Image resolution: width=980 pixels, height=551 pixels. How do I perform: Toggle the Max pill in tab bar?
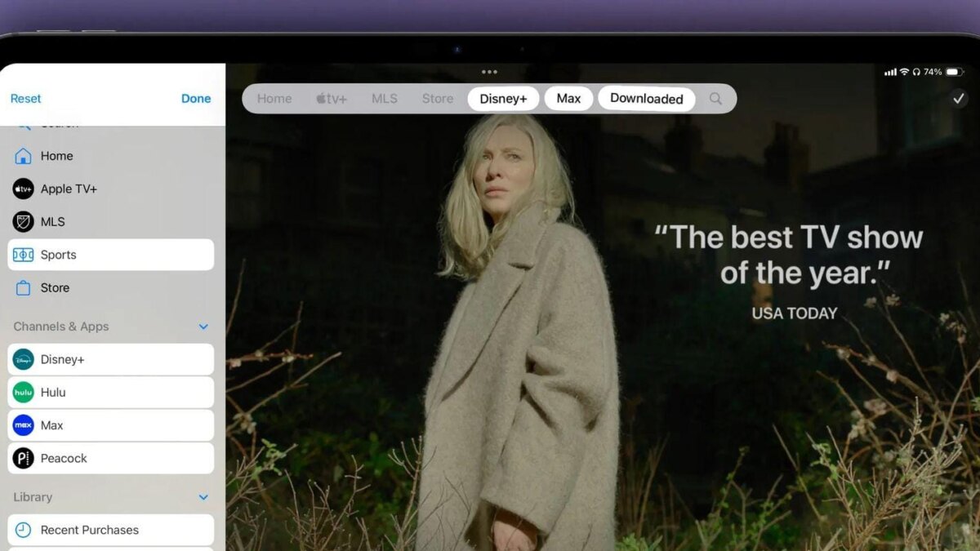click(x=568, y=99)
